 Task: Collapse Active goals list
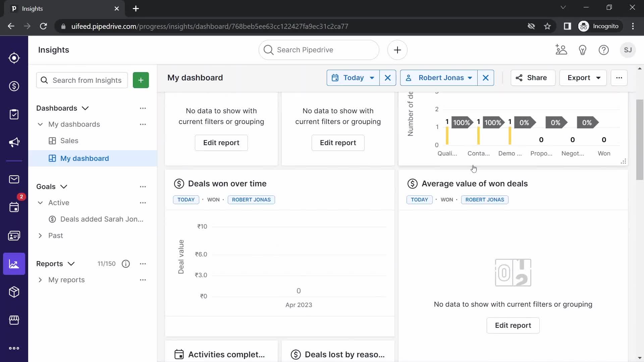point(40,203)
